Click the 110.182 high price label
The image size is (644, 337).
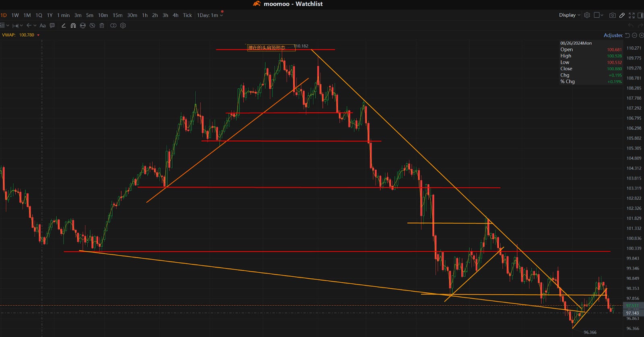coord(301,46)
